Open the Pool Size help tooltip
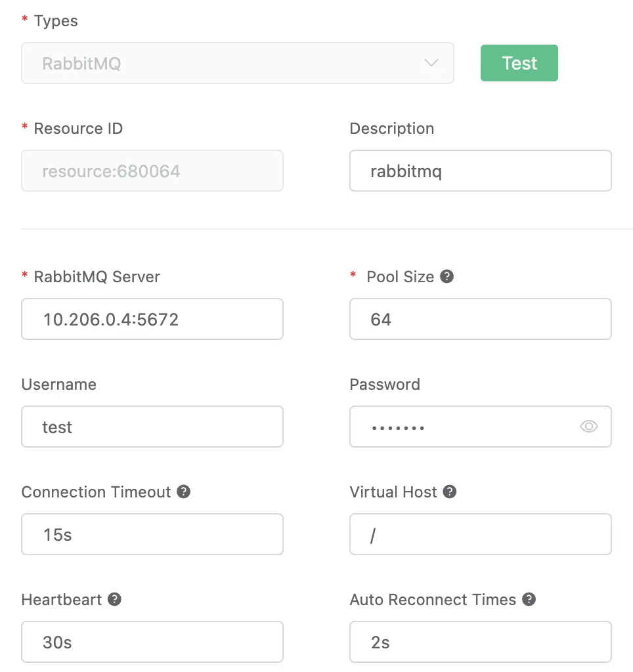 (447, 276)
